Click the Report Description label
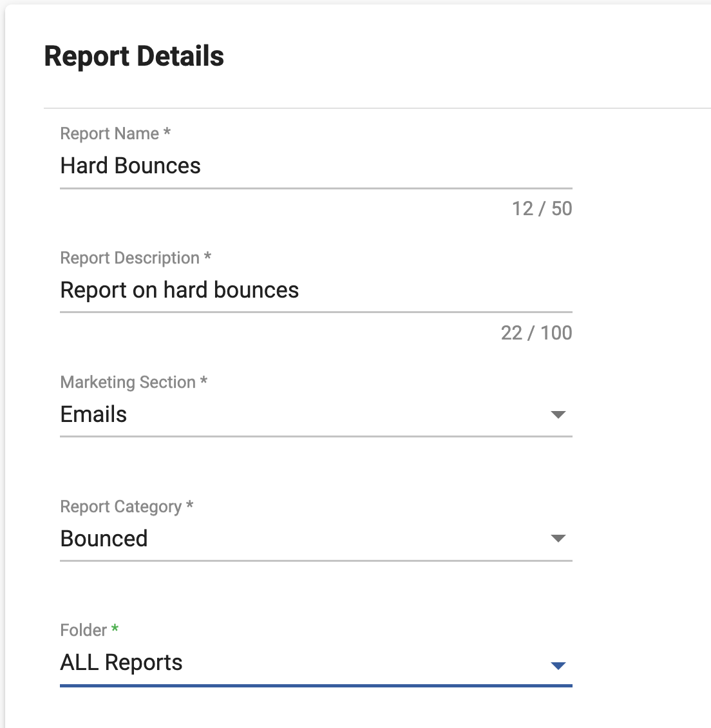The image size is (711, 728). 131,258
